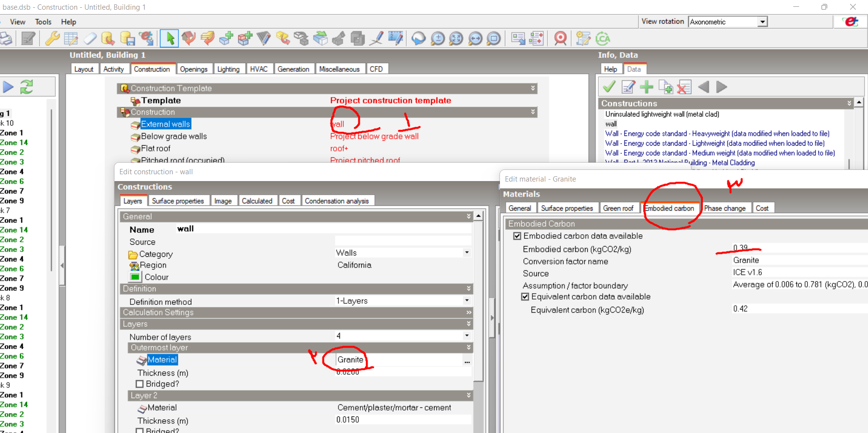Select the Lightweight energy code wall construction
Screen dimensions: 868x433
tap(715, 143)
